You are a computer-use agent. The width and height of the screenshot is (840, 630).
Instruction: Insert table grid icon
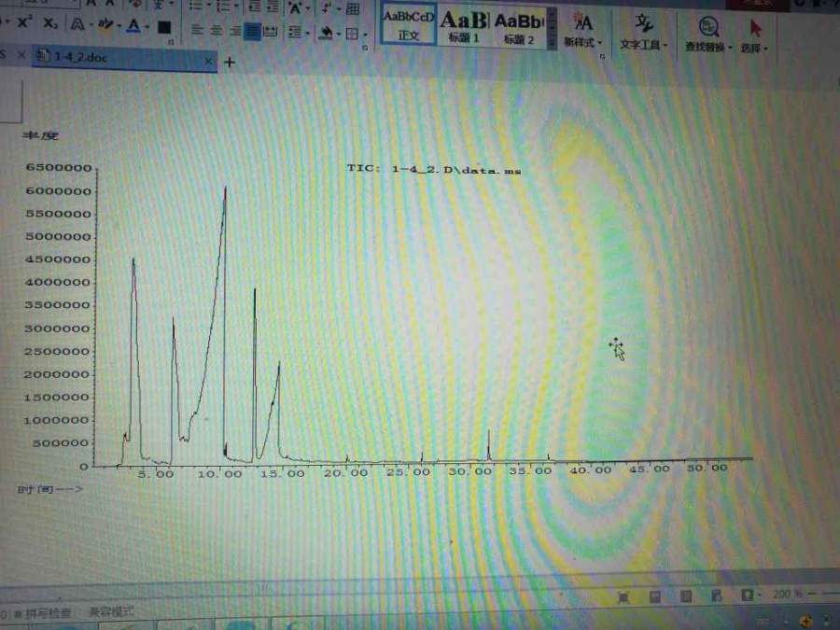pos(353,8)
